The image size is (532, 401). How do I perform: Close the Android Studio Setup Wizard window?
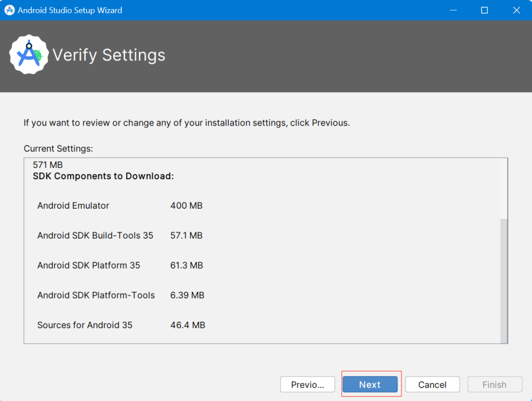coord(516,10)
